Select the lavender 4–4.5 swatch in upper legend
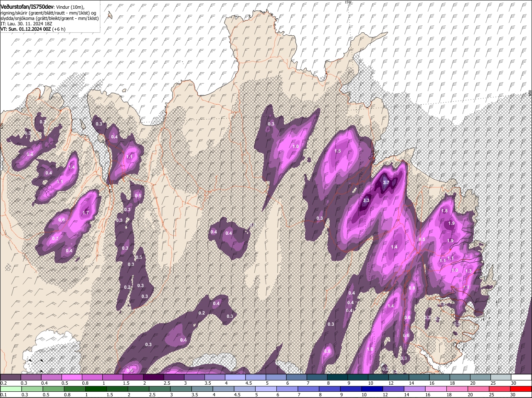 (235, 377)
